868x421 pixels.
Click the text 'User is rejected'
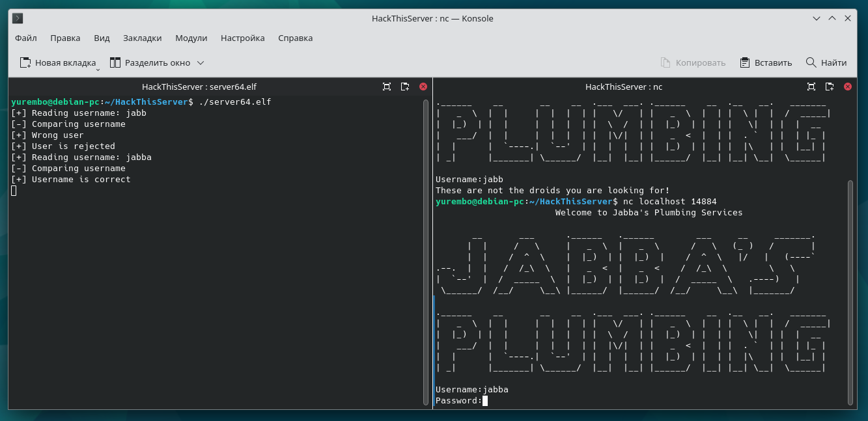[x=73, y=146]
